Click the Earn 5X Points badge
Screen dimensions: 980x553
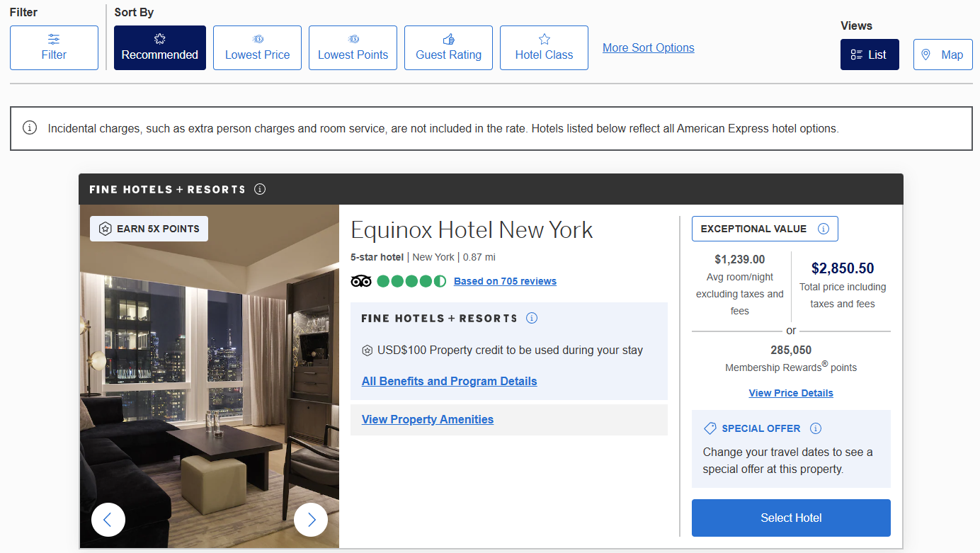[148, 228]
